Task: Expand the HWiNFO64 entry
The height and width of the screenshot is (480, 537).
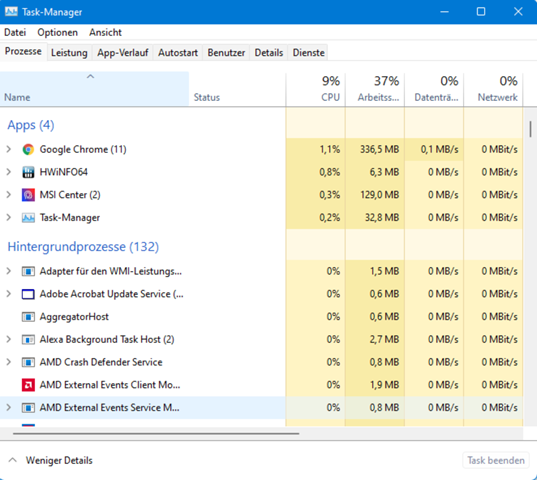Action: tap(9, 172)
